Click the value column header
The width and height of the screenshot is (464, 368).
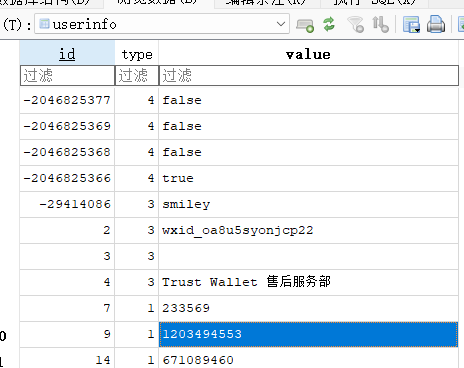[x=308, y=53]
